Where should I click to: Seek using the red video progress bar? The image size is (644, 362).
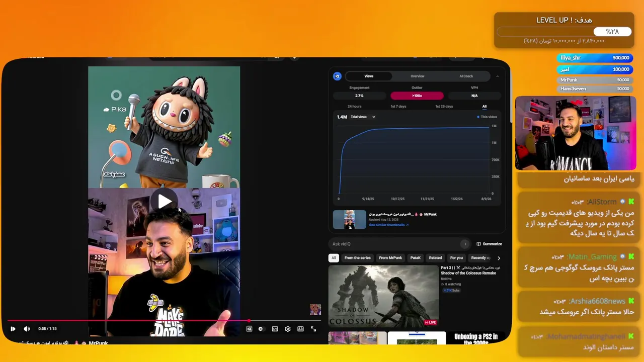(164, 320)
